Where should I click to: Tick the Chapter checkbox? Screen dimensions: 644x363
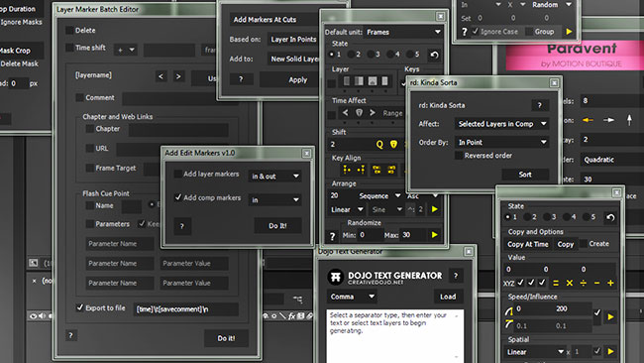click(x=89, y=129)
